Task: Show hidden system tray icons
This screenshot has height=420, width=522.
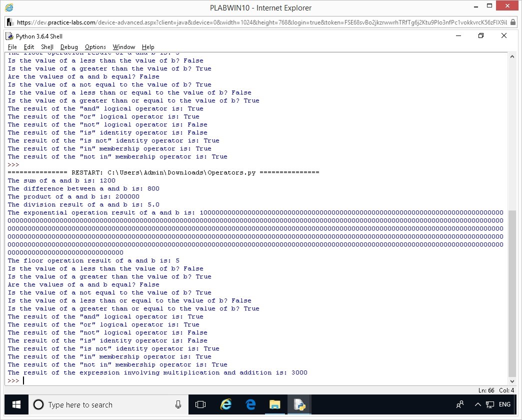Action: coord(477,404)
